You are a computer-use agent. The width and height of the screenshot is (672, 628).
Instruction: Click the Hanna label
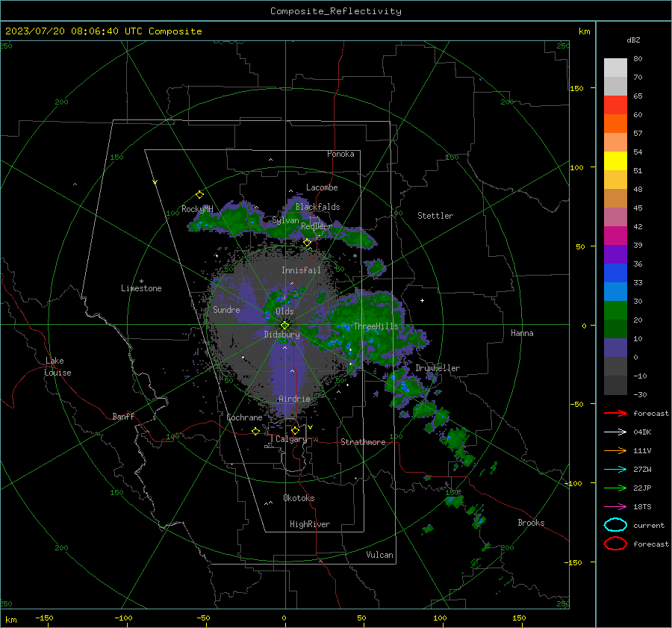click(x=522, y=333)
